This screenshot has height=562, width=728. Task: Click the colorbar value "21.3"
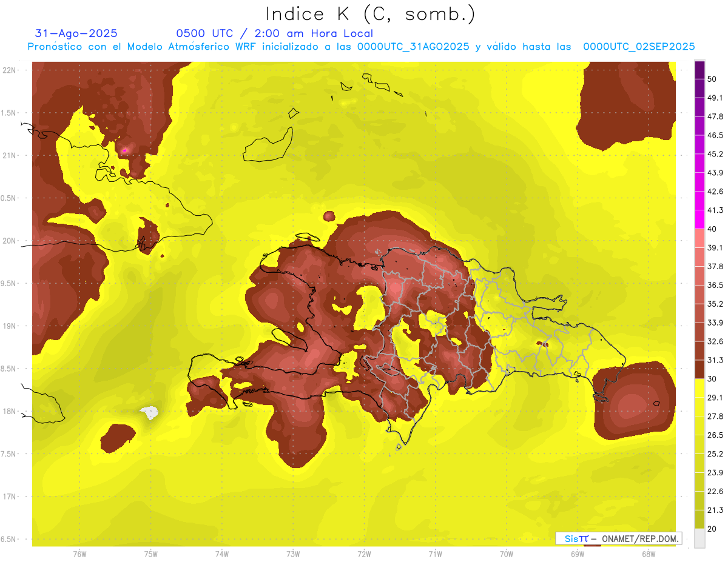715,510
